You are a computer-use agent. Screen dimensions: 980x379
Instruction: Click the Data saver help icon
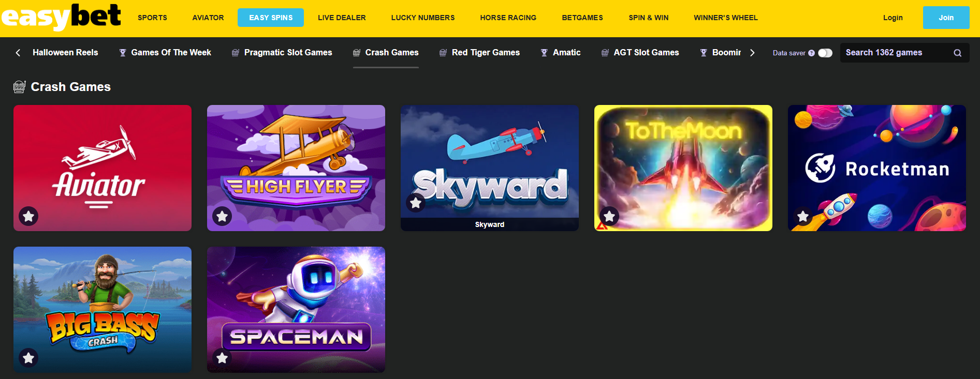tap(811, 53)
